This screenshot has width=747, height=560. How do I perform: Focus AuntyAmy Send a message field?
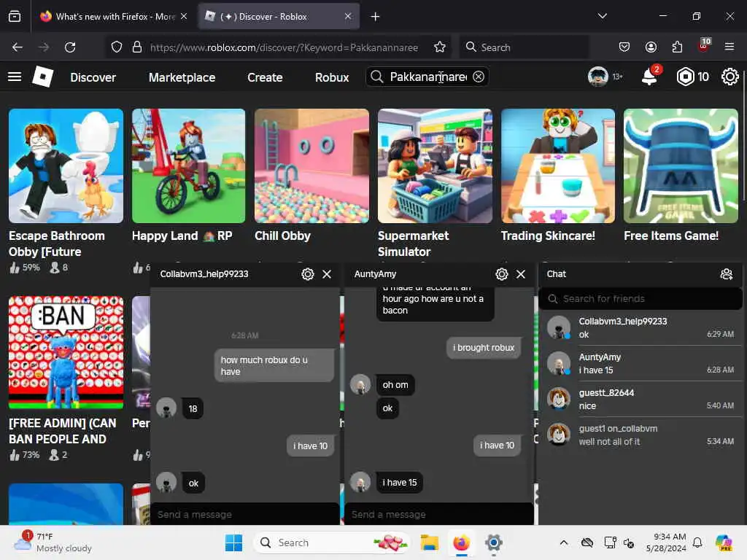pyautogui.click(x=438, y=514)
